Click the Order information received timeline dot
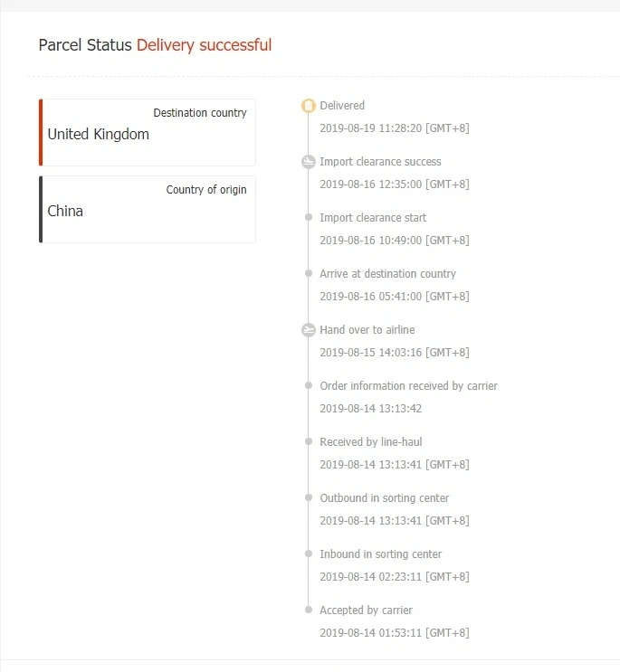The width and height of the screenshot is (620, 672). click(309, 386)
